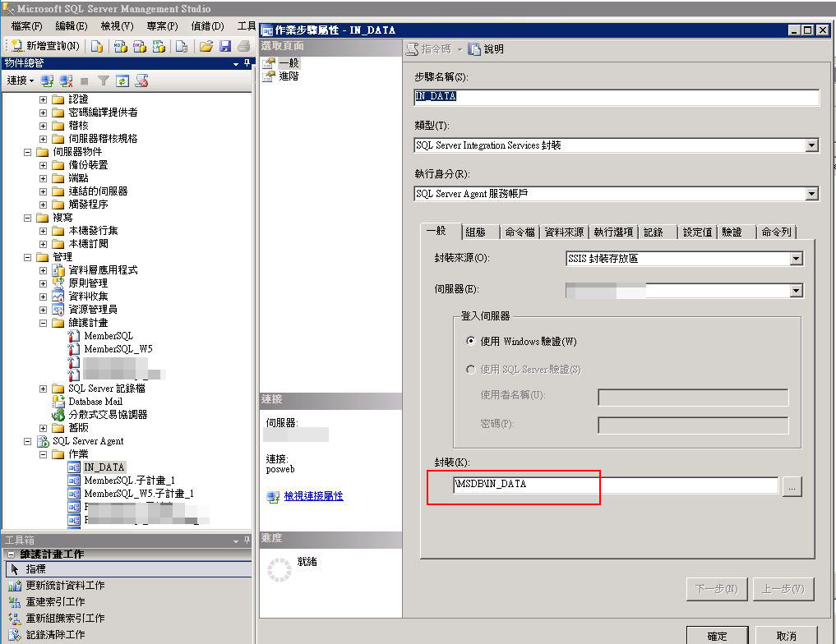
Task: Open the 執行身分 (Run as) dropdown
Action: coord(811,194)
